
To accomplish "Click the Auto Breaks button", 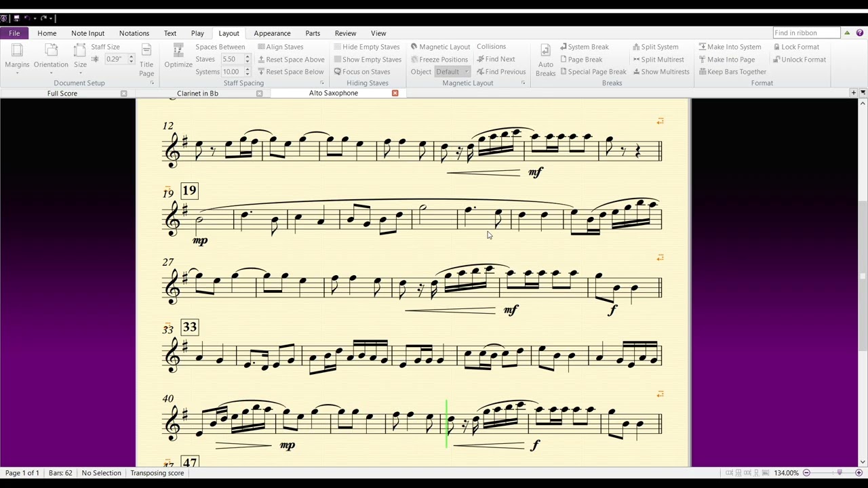I will (x=545, y=60).
